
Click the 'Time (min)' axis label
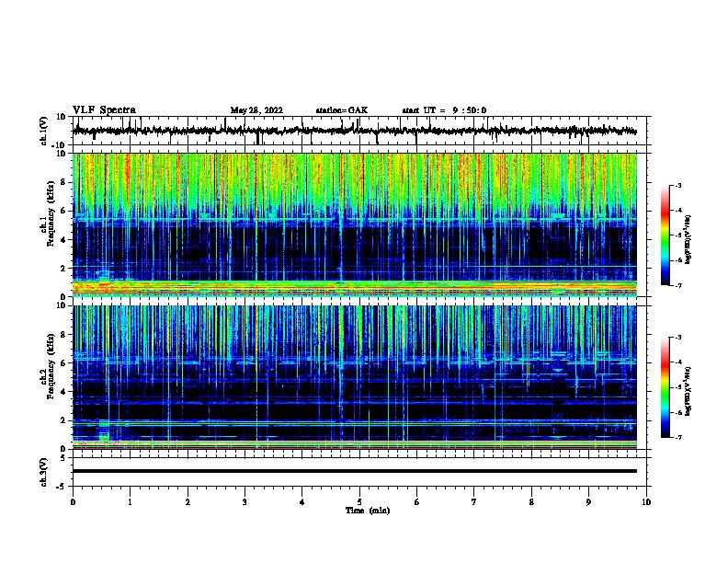368,511
